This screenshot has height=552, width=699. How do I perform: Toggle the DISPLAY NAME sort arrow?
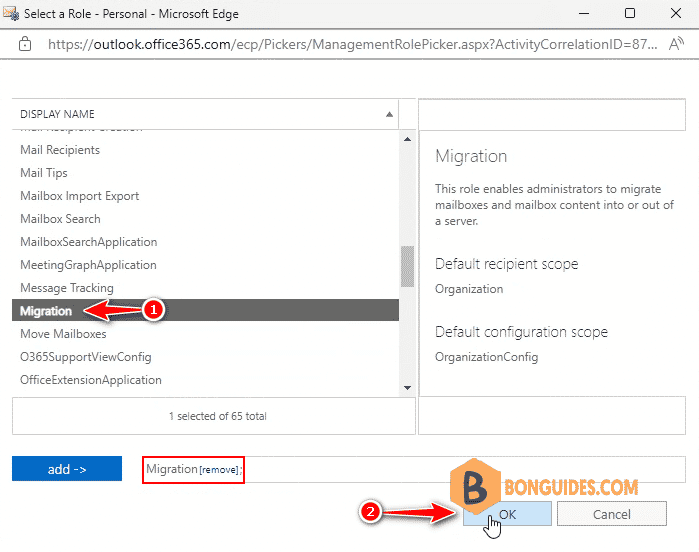click(389, 114)
